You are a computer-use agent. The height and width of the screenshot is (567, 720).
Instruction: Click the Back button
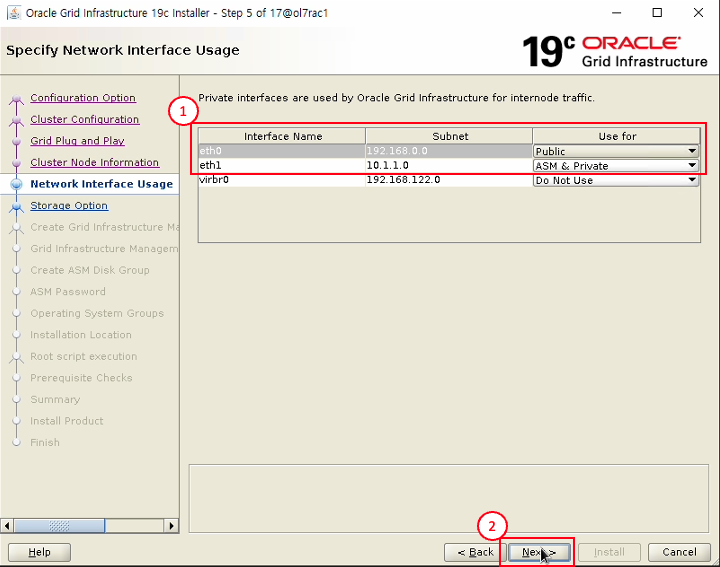click(475, 552)
